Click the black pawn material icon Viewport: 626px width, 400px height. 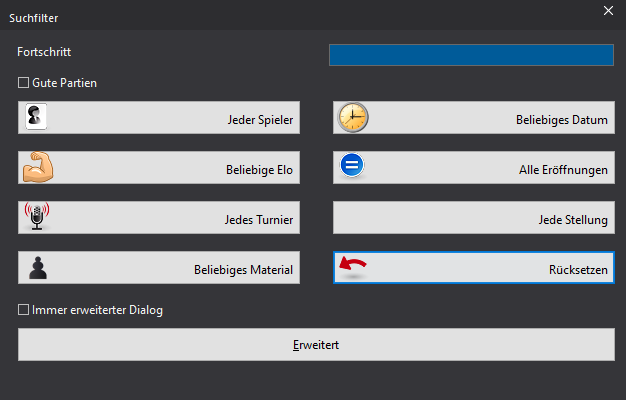tap(37, 267)
